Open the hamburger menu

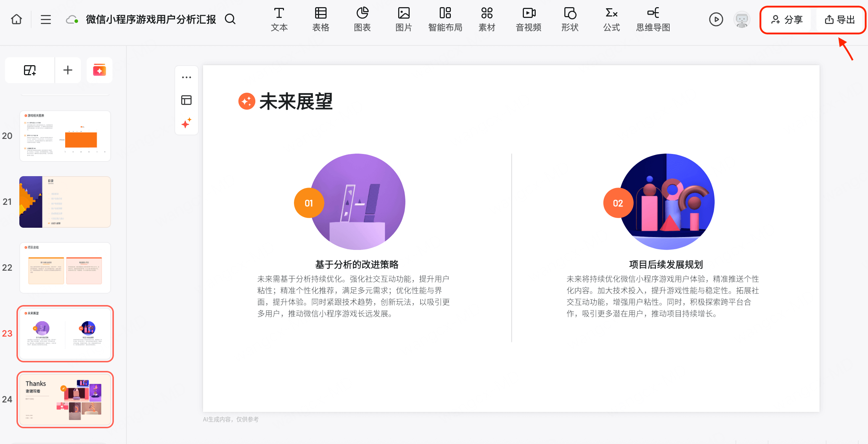(x=45, y=19)
